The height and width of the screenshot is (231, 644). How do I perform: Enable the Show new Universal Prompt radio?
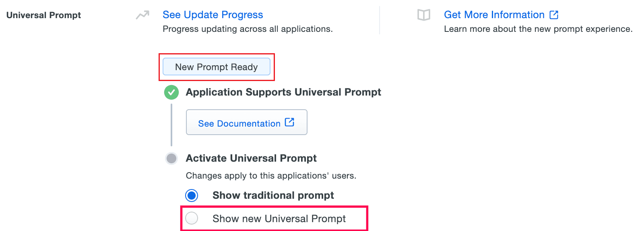tap(192, 219)
